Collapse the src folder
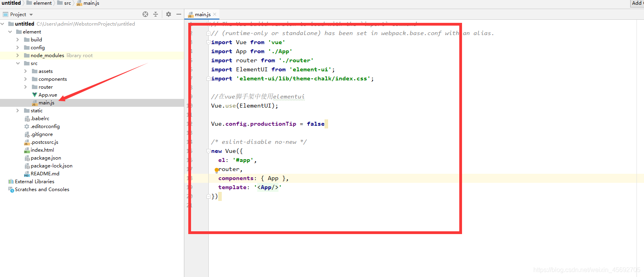This screenshot has height=277, width=644. (18, 63)
